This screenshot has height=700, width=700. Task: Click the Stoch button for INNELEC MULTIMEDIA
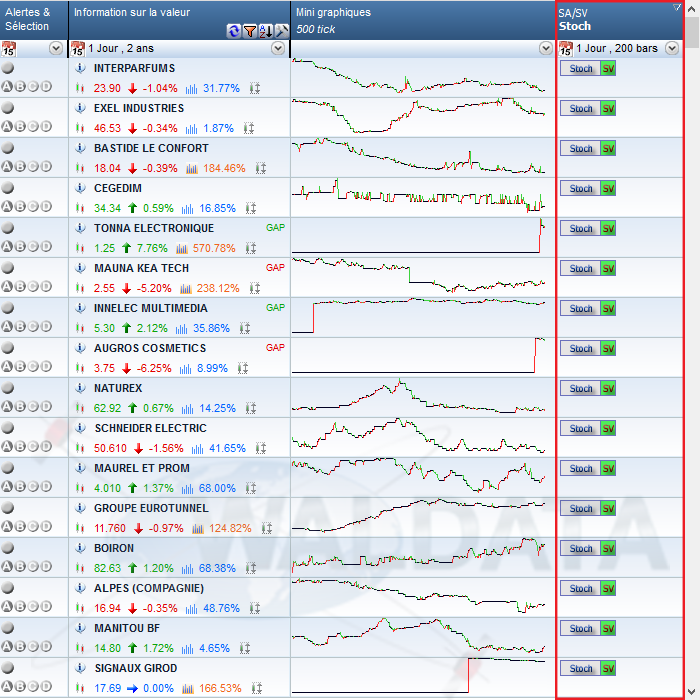click(x=580, y=308)
